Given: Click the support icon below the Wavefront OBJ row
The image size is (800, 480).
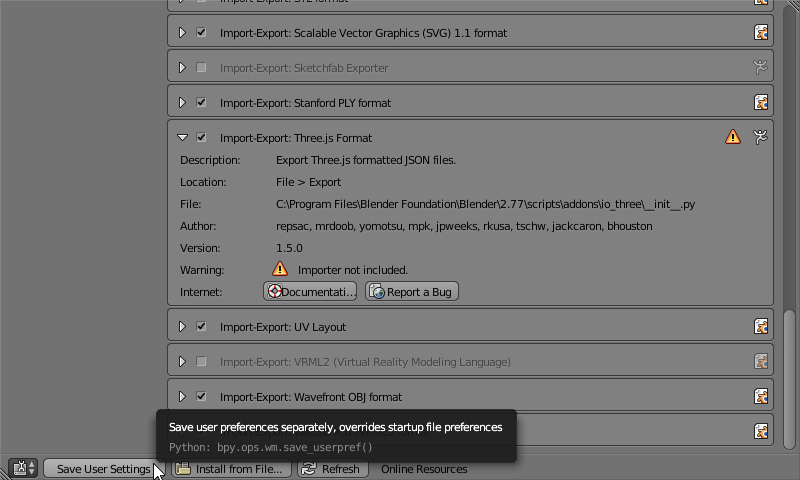Looking at the screenshot, I should [x=761, y=432].
